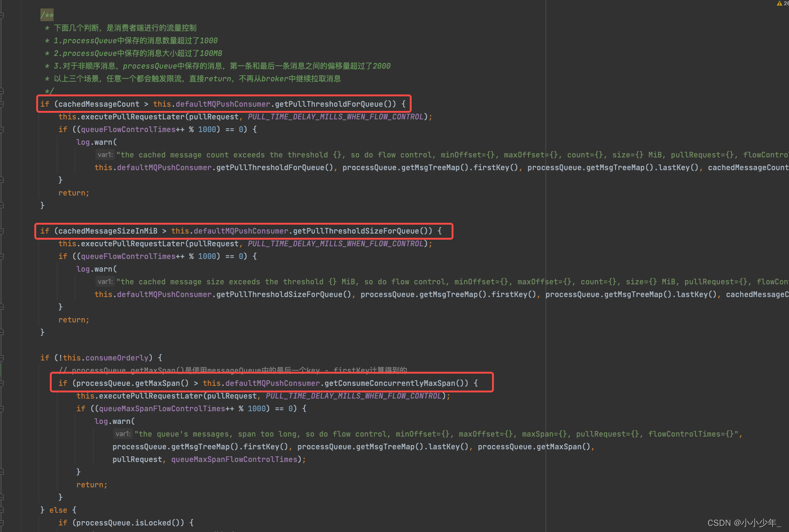This screenshot has width=789, height=532.
Task: Fold the comment at its closing */ marker
Action: point(2,91)
